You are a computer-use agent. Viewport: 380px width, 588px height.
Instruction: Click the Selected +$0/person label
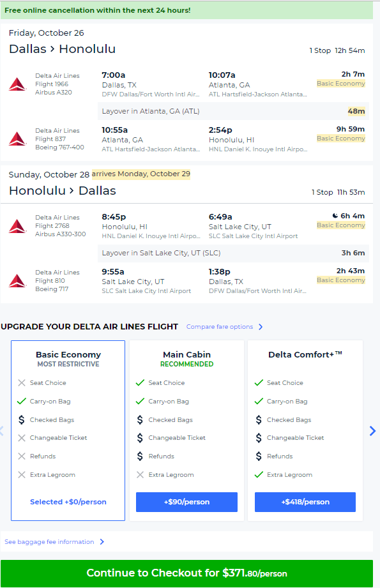[68, 502]
